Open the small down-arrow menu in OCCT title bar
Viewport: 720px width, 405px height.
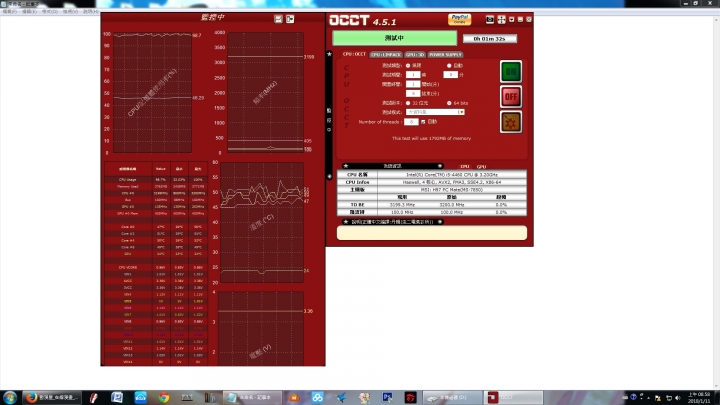(512, 20)
